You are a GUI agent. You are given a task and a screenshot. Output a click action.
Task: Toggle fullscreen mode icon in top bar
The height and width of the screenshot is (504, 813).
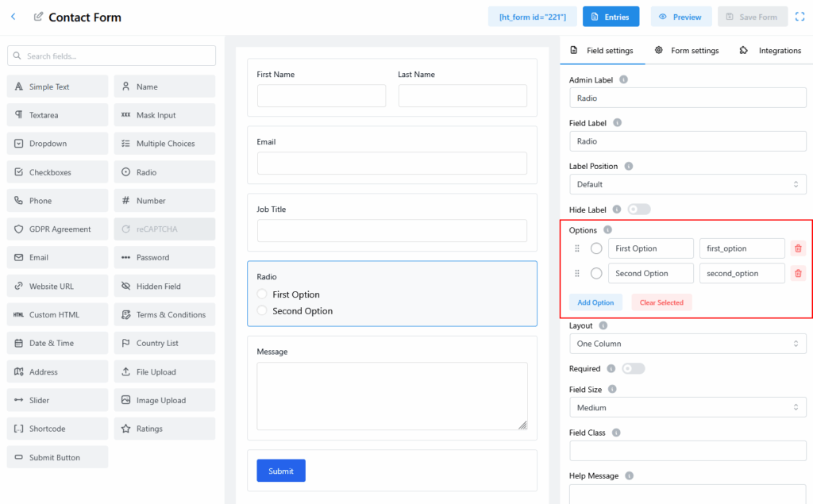pyautogui.click(x=800, y=17)
